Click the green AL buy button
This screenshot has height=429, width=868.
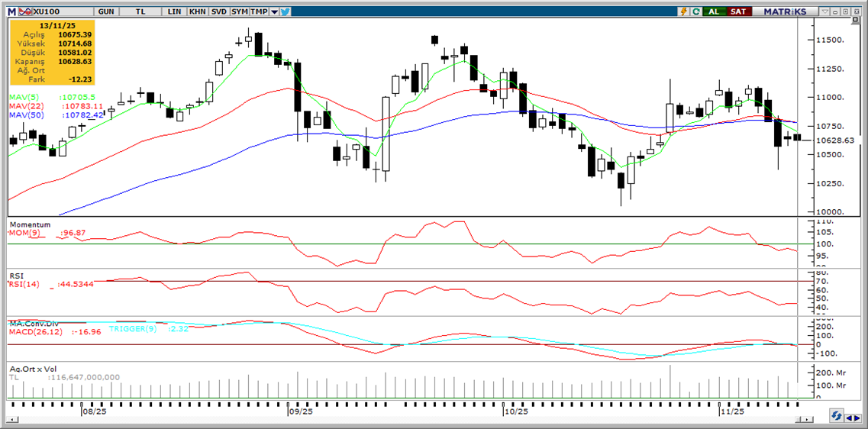(x=713, y=11)
